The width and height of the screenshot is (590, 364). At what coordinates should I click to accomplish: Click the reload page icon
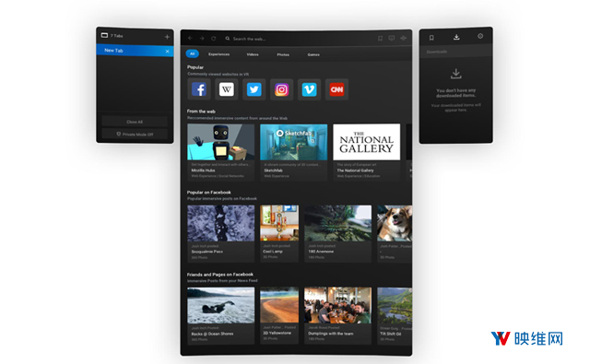[213, 39]
